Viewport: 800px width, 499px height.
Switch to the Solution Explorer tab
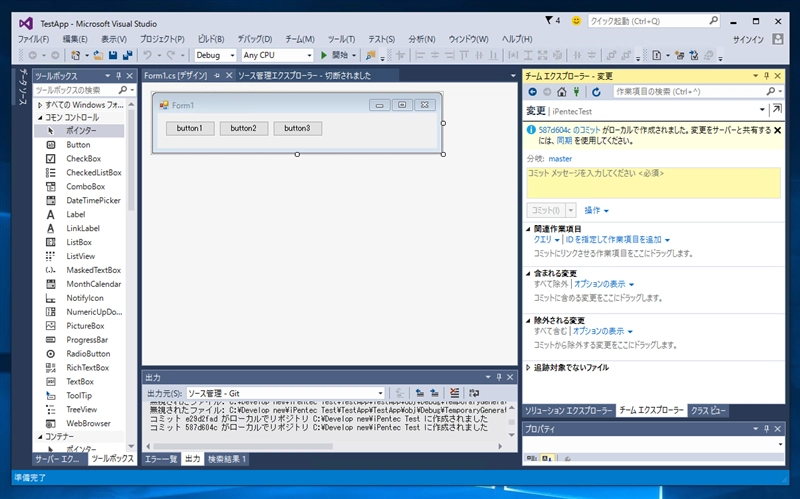point(568,411)
